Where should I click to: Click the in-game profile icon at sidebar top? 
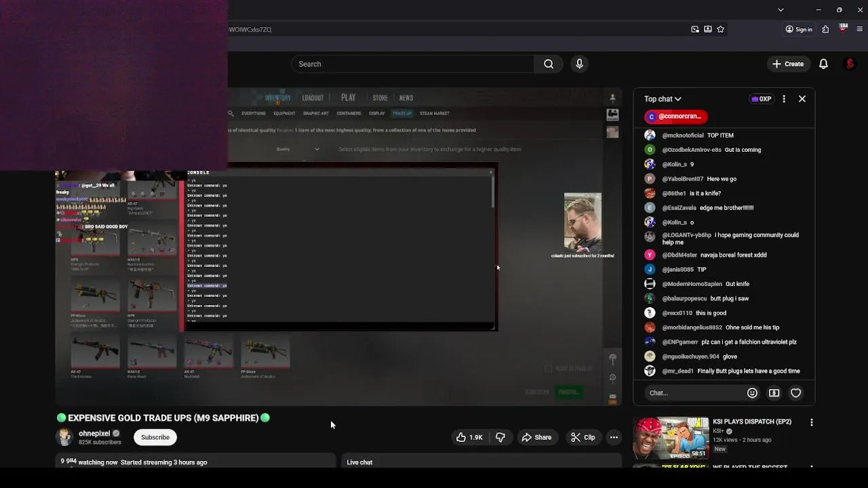[x=612, y=98]
